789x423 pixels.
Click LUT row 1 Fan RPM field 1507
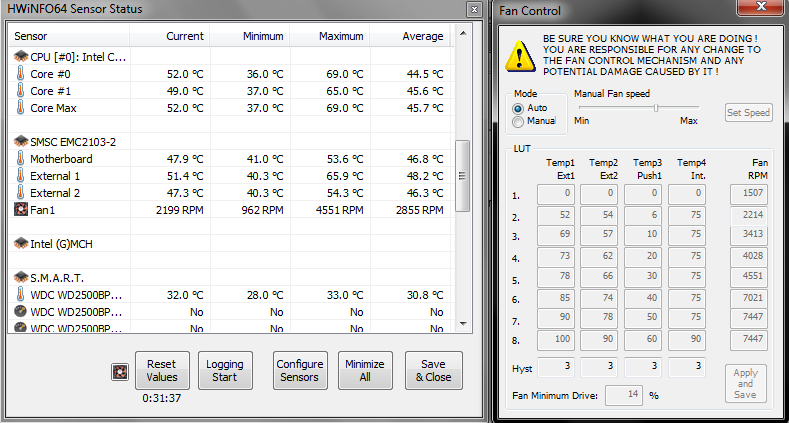pos(749,194)
